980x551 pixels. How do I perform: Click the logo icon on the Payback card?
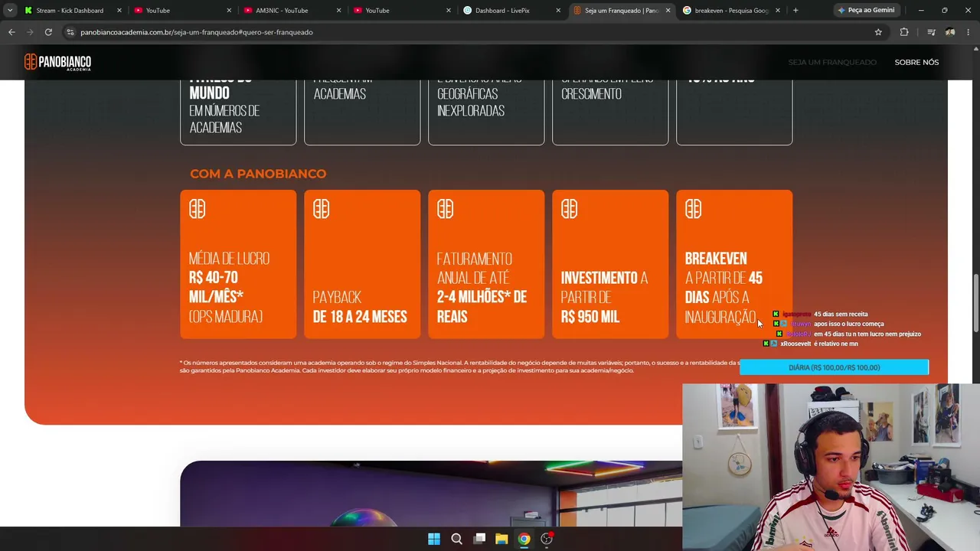(321, 209)
